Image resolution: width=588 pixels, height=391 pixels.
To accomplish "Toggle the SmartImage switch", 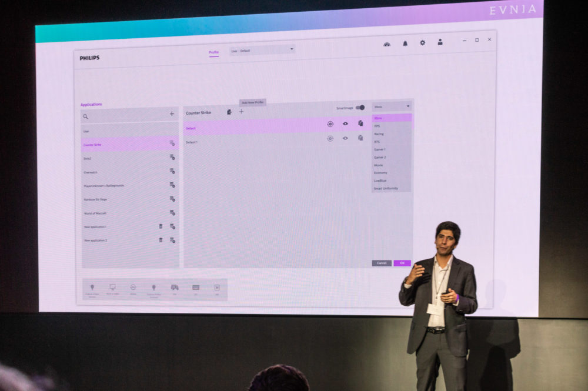I will tap(360, 108).
